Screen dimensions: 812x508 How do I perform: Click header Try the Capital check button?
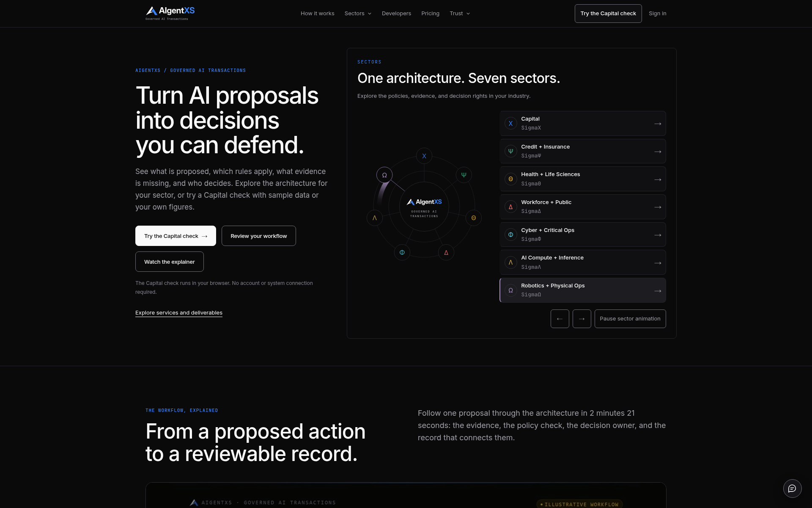608,14
